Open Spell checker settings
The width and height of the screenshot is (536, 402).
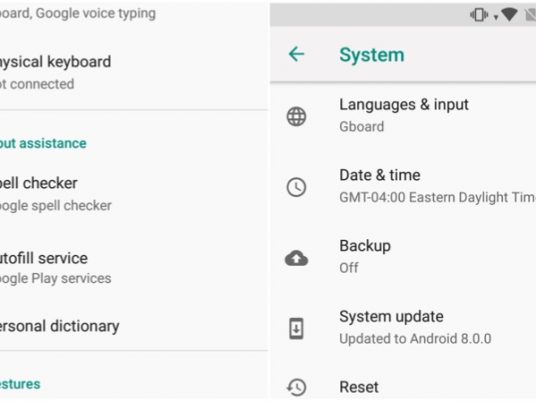[134, 194]
